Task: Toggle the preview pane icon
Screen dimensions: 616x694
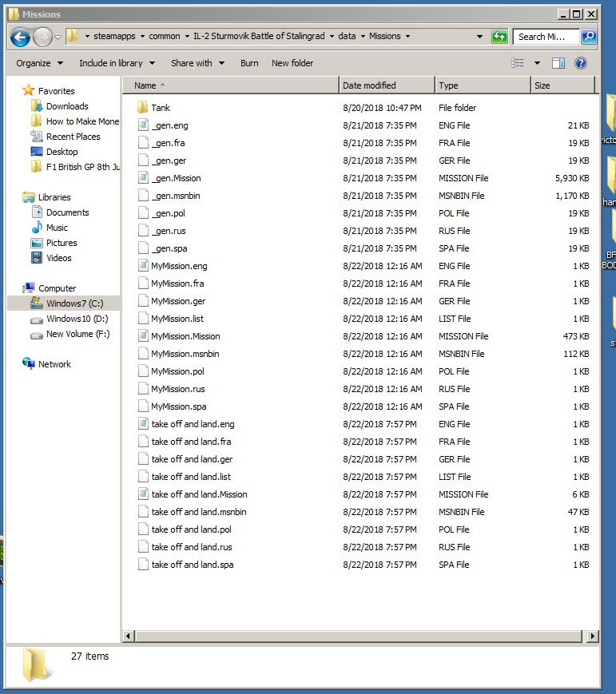Action: (558, 63)
